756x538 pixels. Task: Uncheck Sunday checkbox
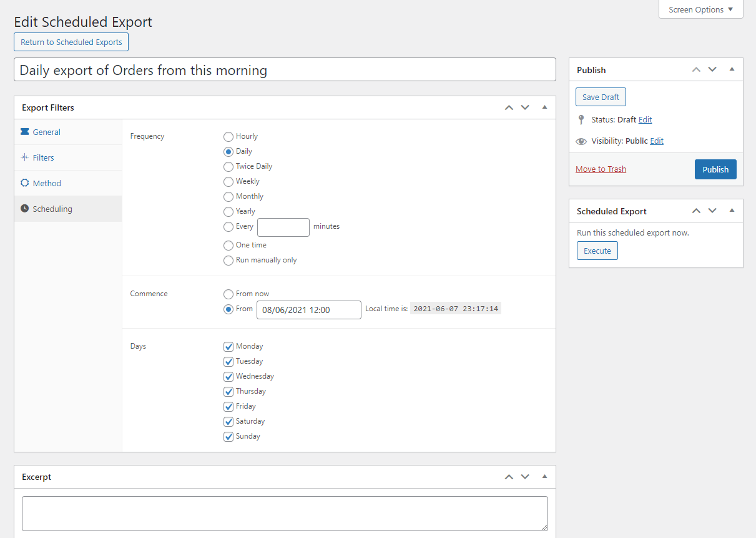pyautogui.click(x=228, y=437)
